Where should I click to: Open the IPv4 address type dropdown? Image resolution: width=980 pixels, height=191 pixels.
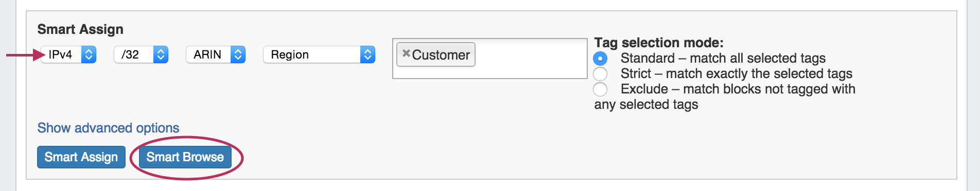(x=68, y=54)
